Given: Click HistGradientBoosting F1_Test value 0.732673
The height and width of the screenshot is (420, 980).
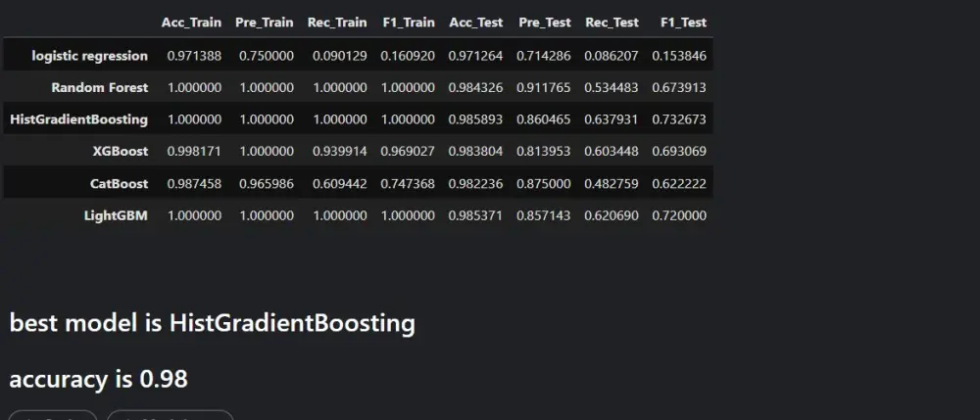Looking at the screenshot, I should tap(679, 119).
